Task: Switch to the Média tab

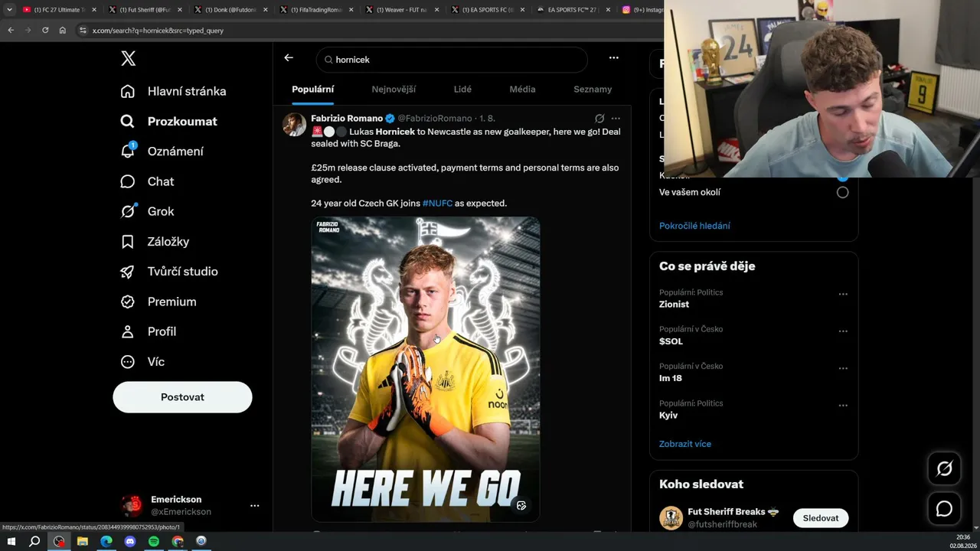Action: click(x=522, y=90)
